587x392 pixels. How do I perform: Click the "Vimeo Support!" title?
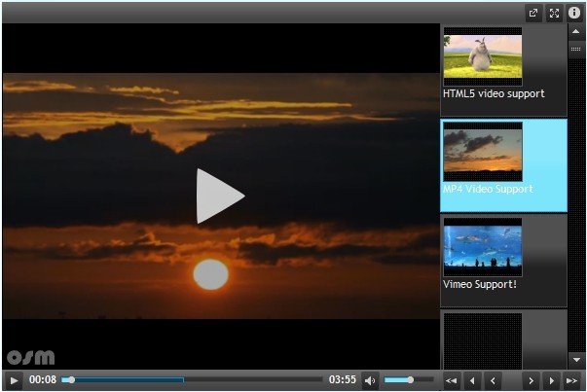tap(480, 284)
